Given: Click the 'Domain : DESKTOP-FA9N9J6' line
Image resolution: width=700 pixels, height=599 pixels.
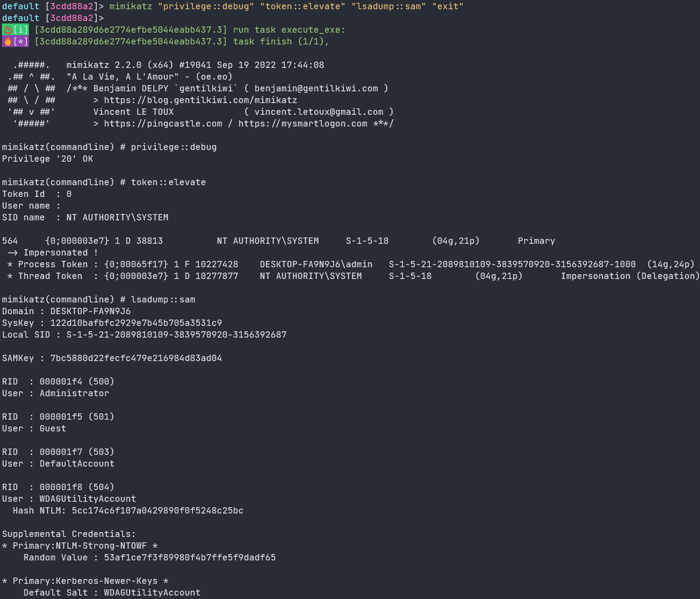Looking at the screenshot, I should 66,311.
